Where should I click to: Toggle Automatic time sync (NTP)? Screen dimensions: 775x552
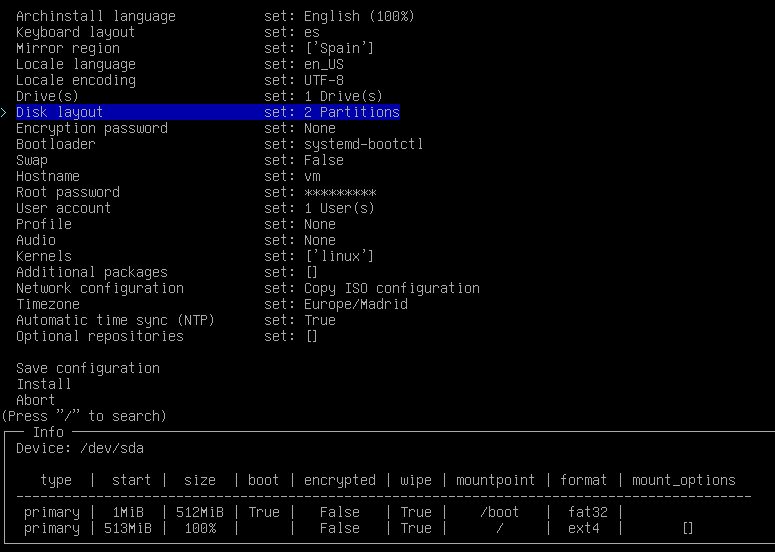pyautogui.click(x=115, y=320)
